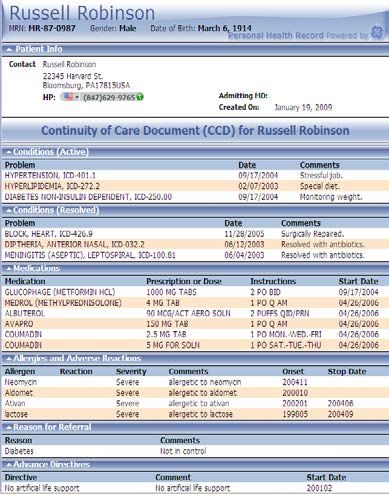Click the lactose allergen
The height and width of the screenshot is (494, 389).
pyautogui.click(x=16, y=414)
